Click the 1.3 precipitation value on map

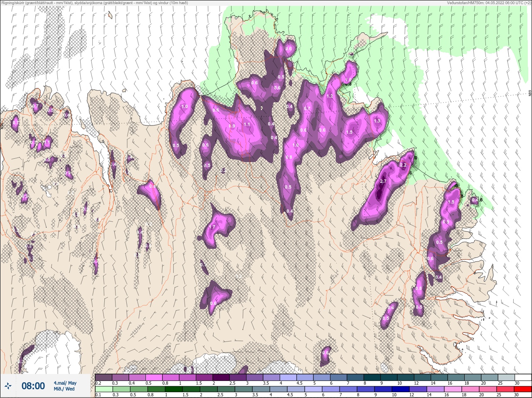[x=377, y=121]
